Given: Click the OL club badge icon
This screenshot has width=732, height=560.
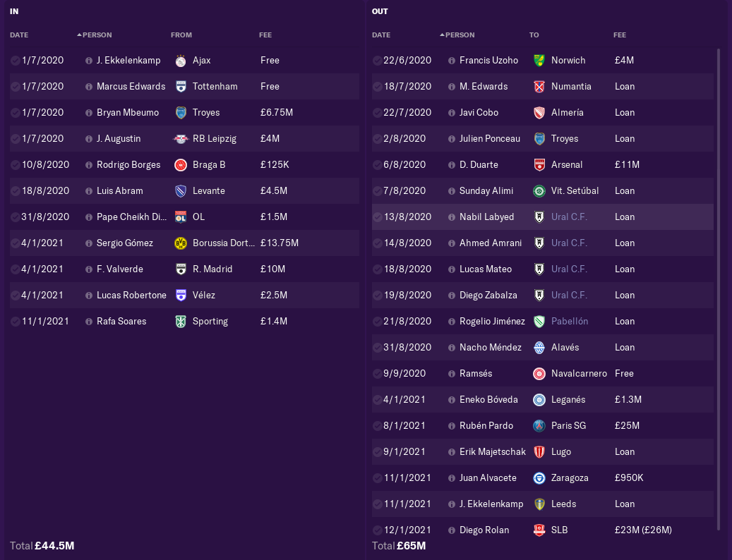Looking at the screenshot, I should pyautogui.click(x=181, y=217).
